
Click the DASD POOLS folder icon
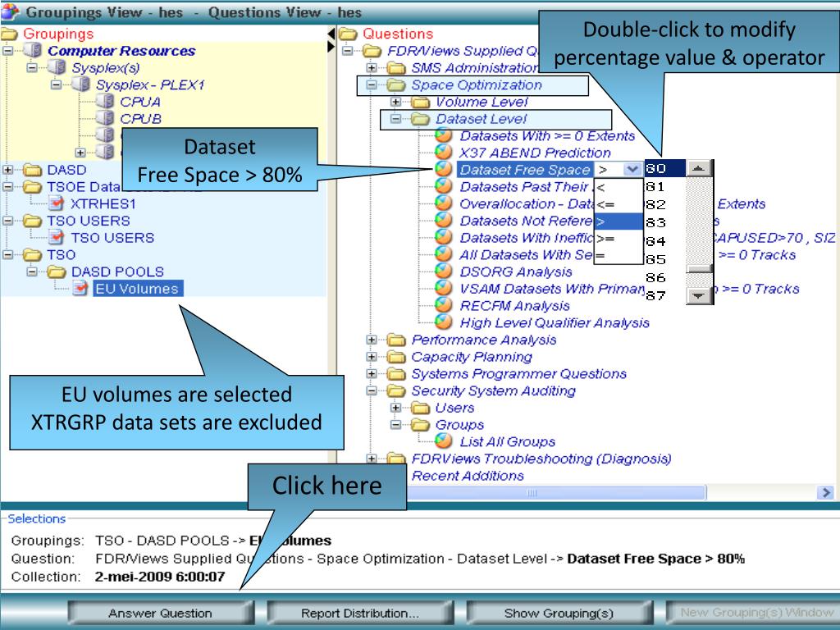click(57, 272)
